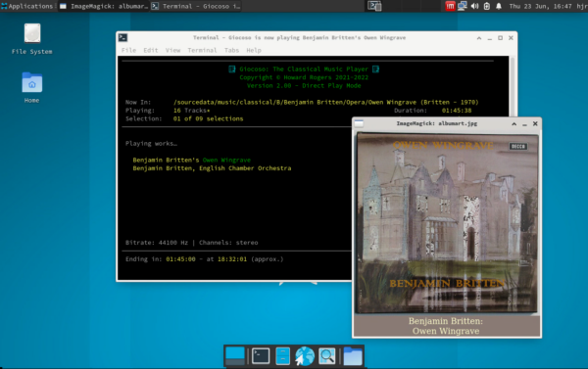Roll up the Terminal window with the shade arrow

[479, 38]
